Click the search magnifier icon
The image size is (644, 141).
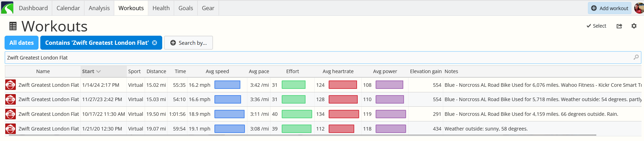click(636, 57)
